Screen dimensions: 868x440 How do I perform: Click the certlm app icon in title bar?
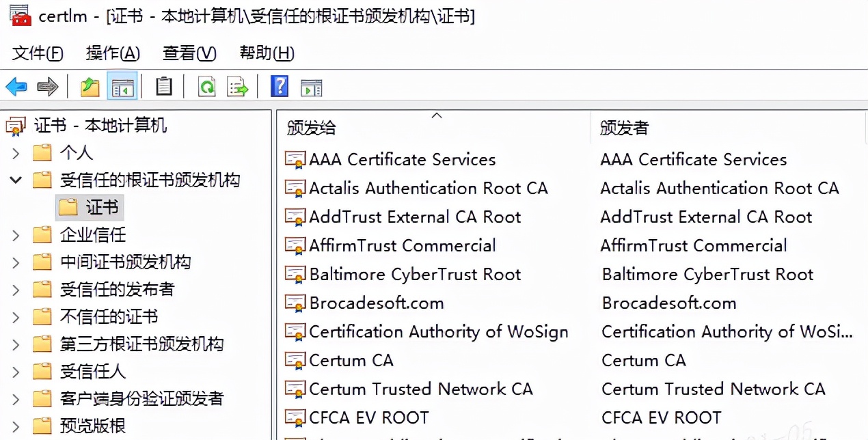pyautogui.click(x=20, y=15)
